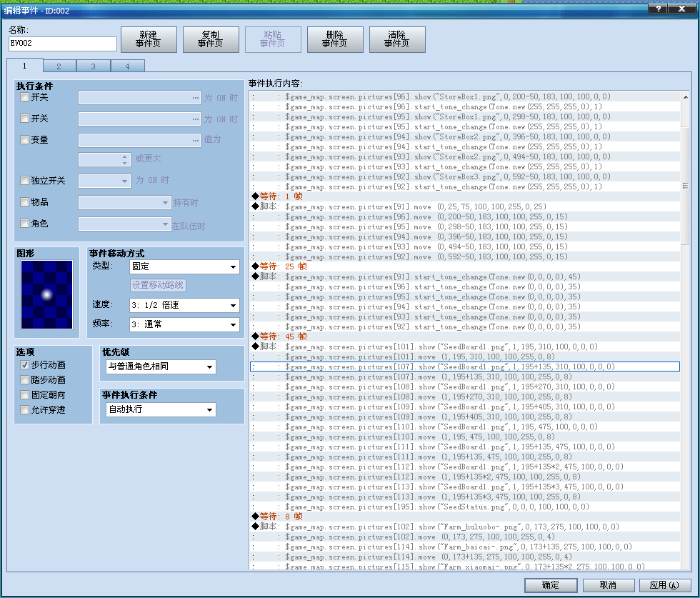Click the event content scrollbar thumb
Image resolution: width=700 pixels, height=598 pixels.
[x=685, y=185]
